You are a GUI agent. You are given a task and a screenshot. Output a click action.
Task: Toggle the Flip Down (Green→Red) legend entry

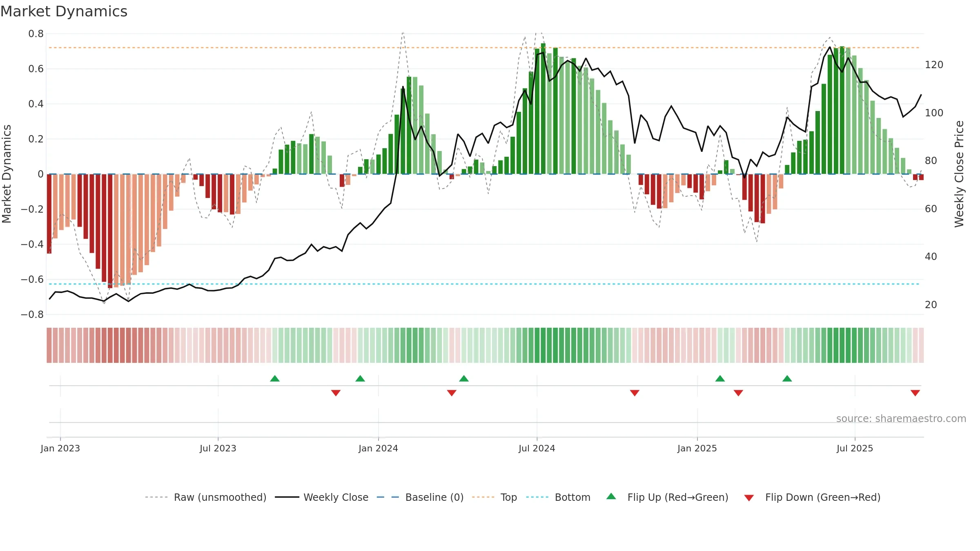[x=812, y=497]
